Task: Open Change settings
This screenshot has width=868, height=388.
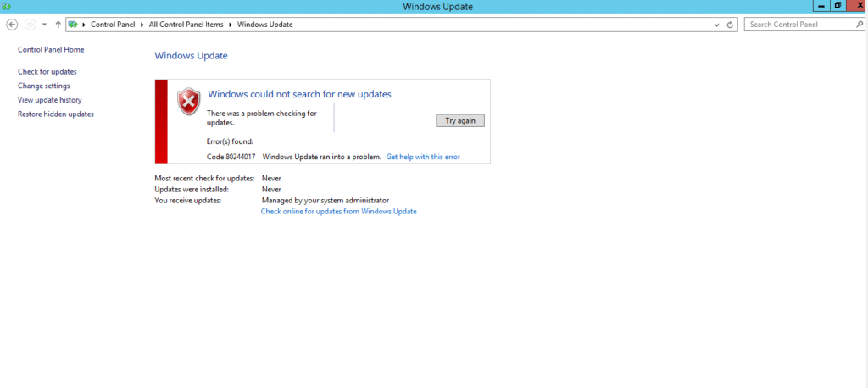Action: pos(44,86)
